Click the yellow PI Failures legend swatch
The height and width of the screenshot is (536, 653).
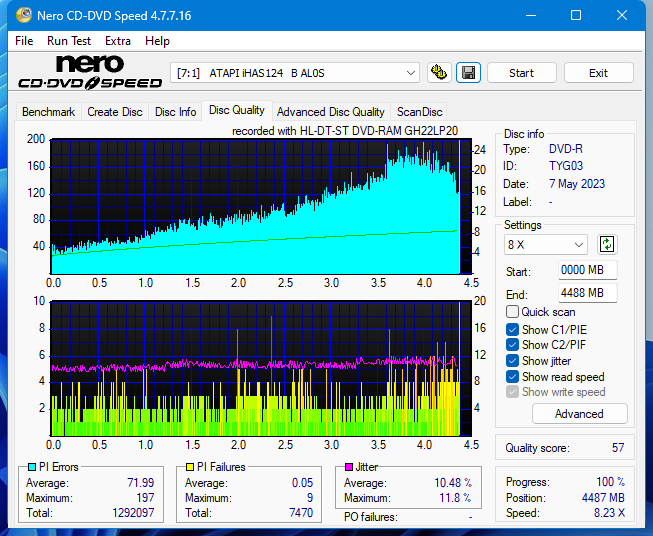(190, 467)
